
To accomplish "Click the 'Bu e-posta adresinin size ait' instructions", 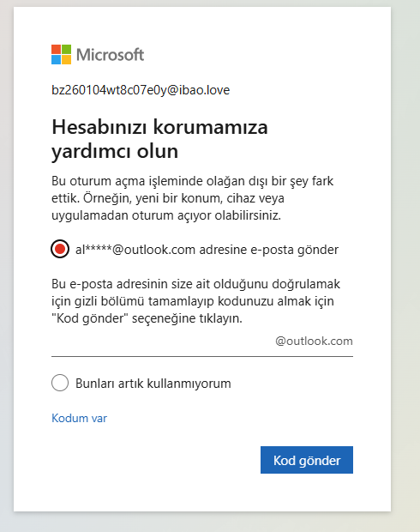I will coord(195,301).
